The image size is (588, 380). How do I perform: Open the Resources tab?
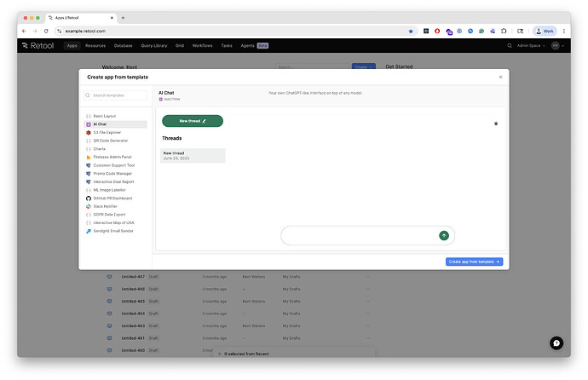pyautogui.click(x=95, y=46)
